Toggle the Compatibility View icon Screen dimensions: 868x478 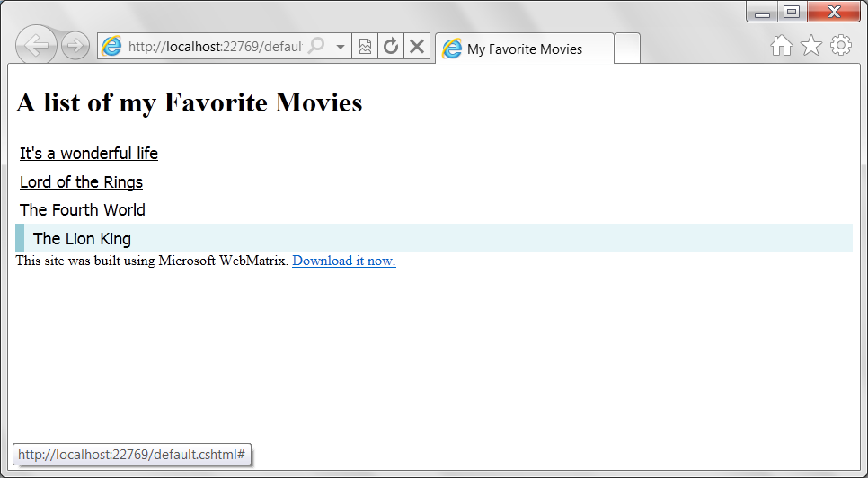coord(365,46)
